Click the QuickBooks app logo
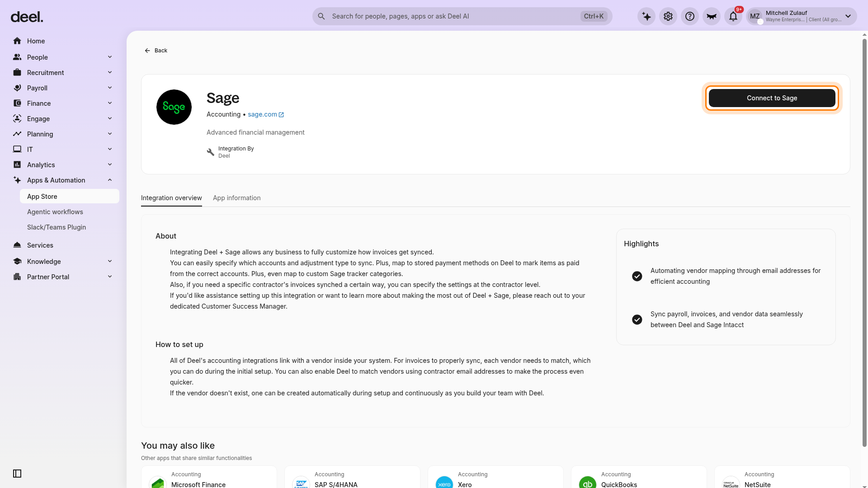Image resolution: width=868 pixels, height=488 pixels. point(588,483)
